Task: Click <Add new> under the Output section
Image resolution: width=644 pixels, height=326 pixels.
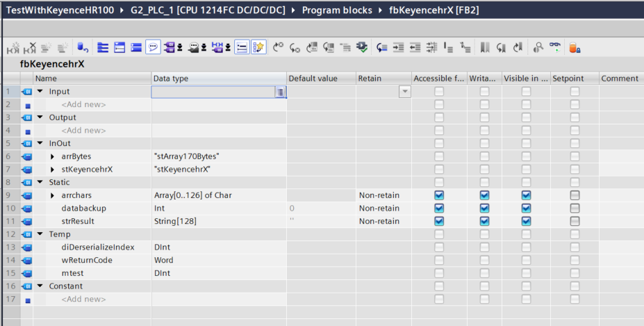Action: click(83, 130)
